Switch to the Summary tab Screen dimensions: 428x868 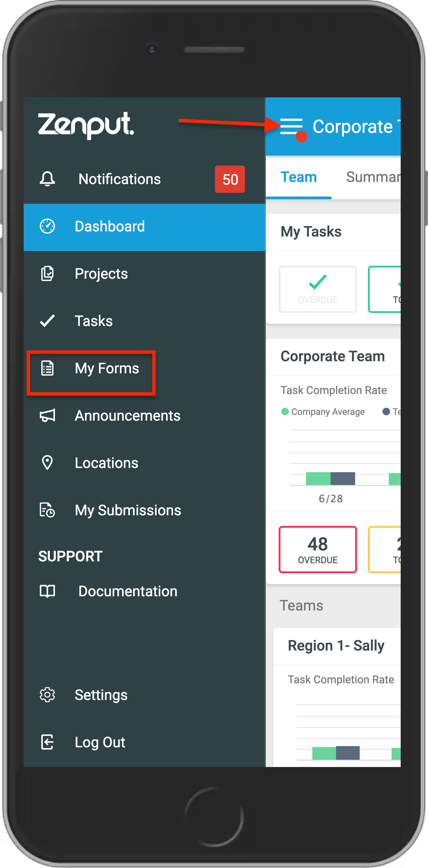click(x=373, y=177)
